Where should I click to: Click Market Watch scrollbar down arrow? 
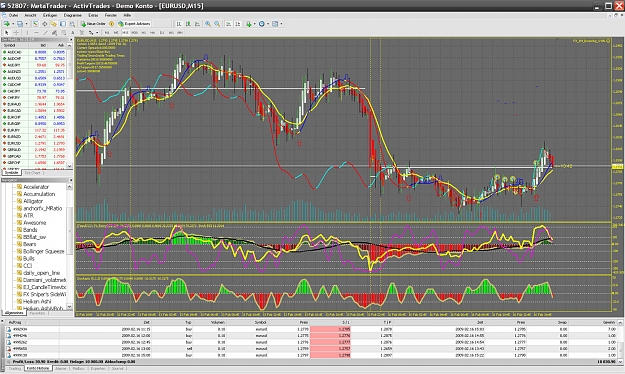[x=70, y=166]
